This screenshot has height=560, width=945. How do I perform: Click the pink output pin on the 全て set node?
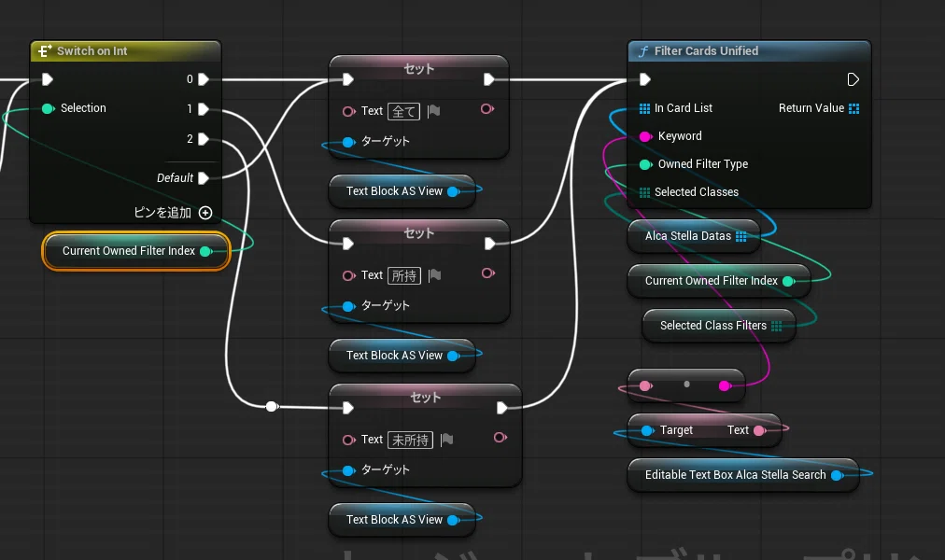(x=487, y=109)
